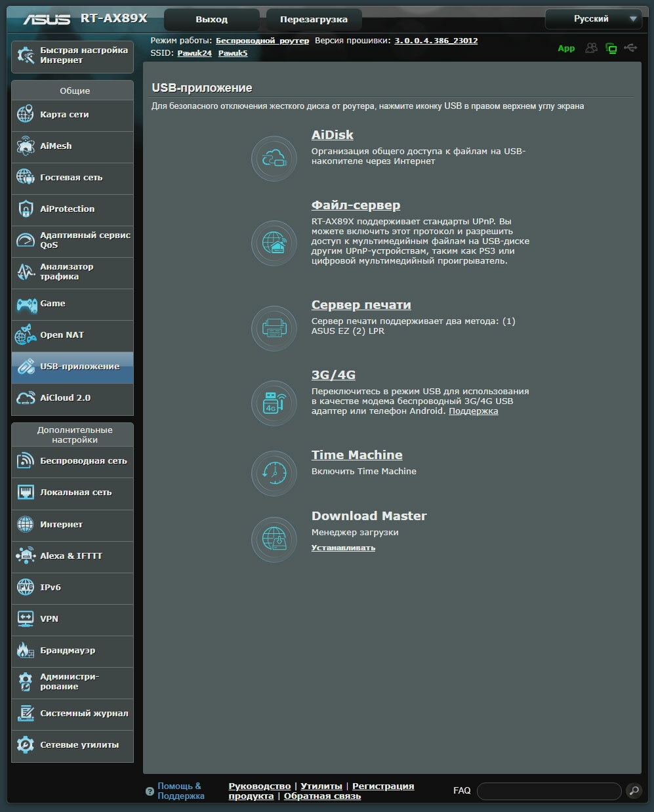Screen dimensions: 654x812
Task: Click the Поддержка link under 3G/4G
Action: 473,411
